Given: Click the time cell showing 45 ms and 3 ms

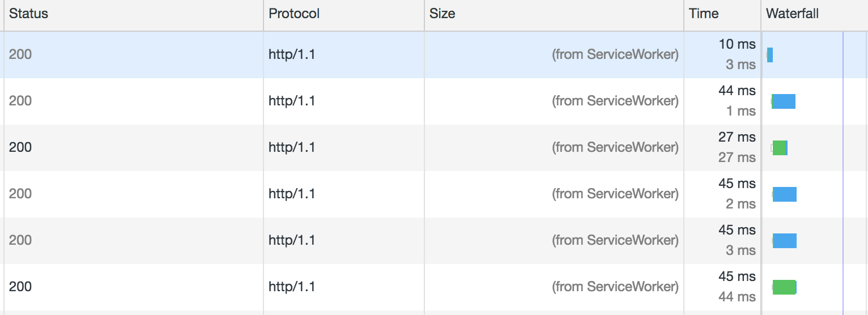Looking at the screenshot, I should coord(737,240).
